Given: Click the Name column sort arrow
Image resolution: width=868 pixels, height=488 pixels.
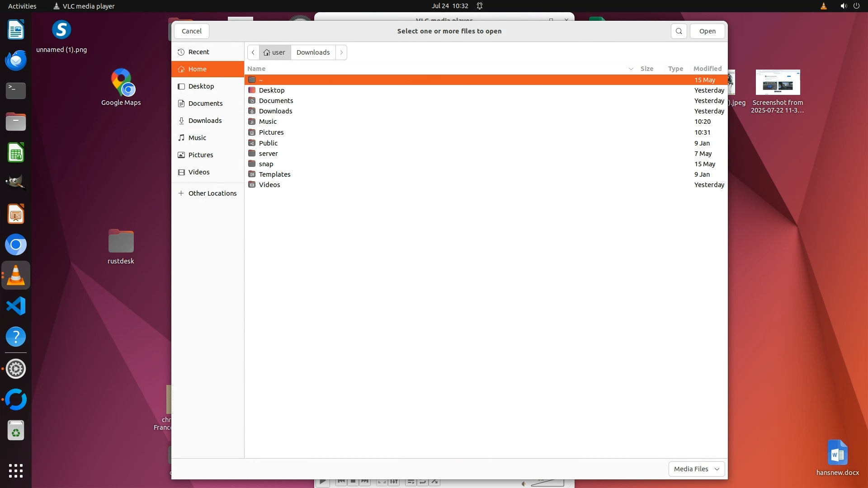Looking at the screenshot, I should pos(631,69).
